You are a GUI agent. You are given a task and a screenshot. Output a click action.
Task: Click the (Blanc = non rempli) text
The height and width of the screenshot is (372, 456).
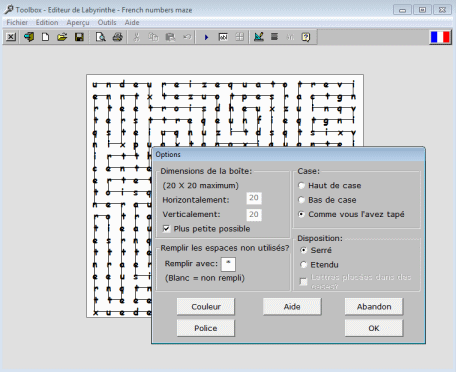point(205,278)
